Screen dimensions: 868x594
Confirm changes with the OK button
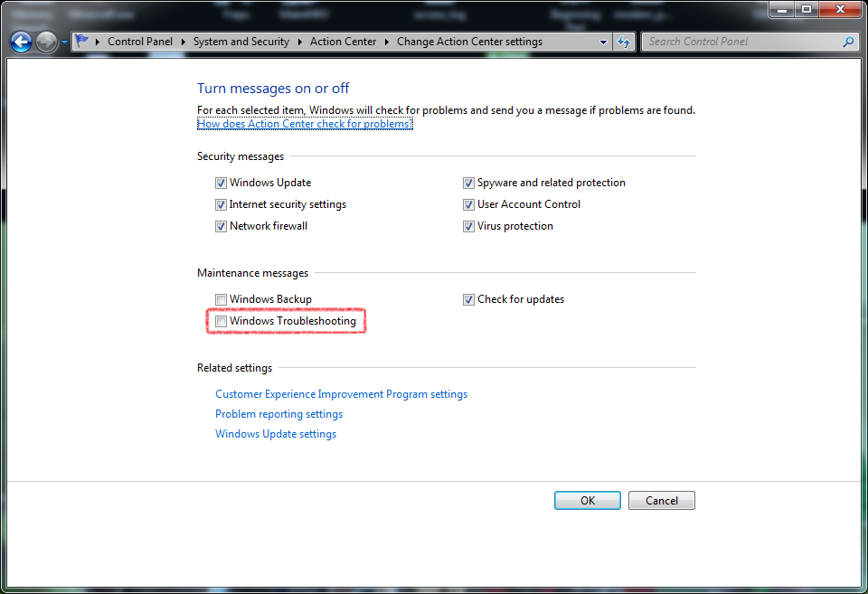pos(588,501)
